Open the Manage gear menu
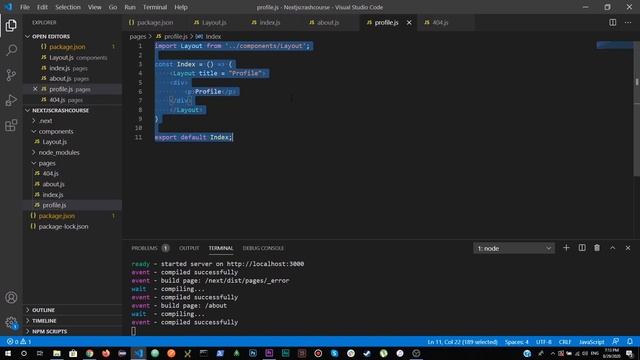640x360 pixels. pos(11,322)
